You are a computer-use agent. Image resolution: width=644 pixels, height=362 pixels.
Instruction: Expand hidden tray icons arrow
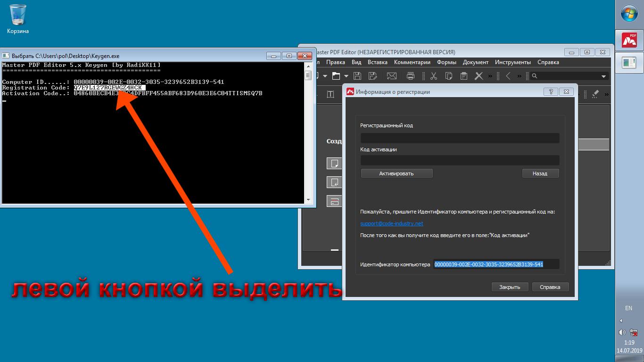tap(621, 321)
